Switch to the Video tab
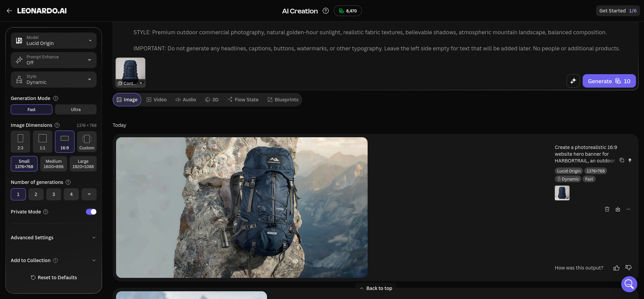This screenshot has height=299, width=644. click(x=157, y=100)
